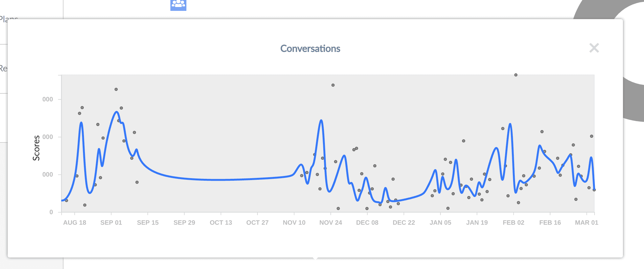644x269 pixels.
Task: Click the NOV 24 spike on the trend line
Action: 321,120
